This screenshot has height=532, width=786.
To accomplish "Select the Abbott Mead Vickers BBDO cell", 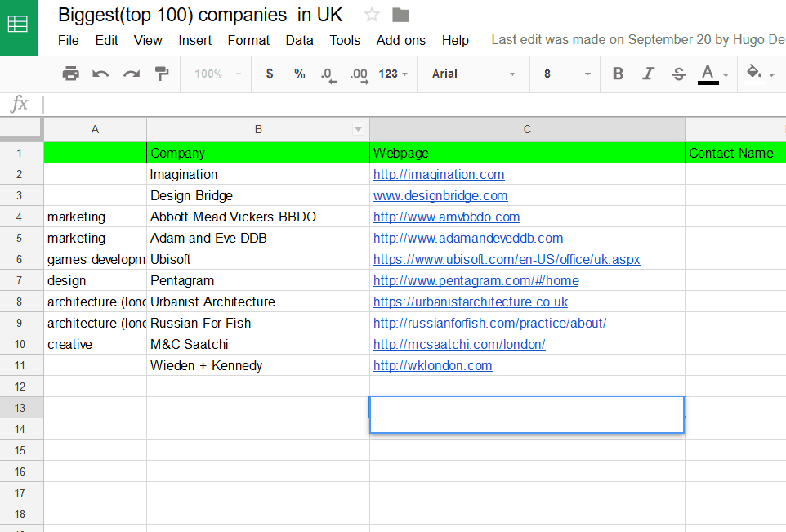I will pos(258,217).
